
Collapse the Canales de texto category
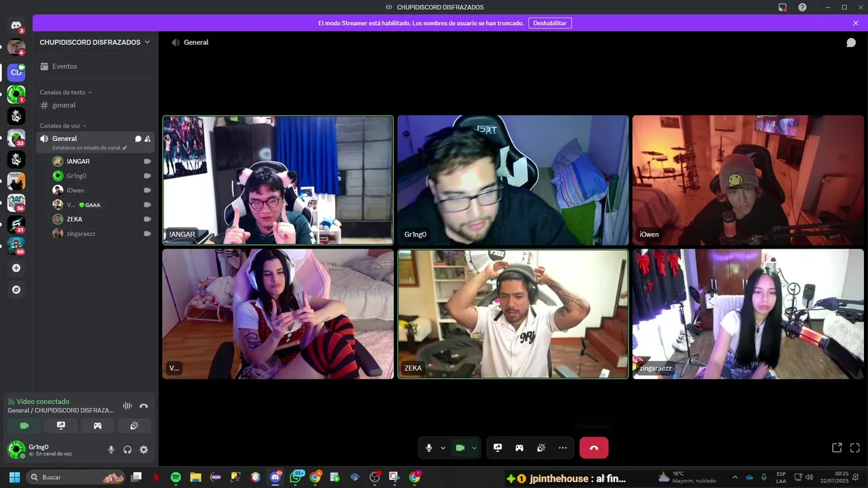[x=66, y=92]
